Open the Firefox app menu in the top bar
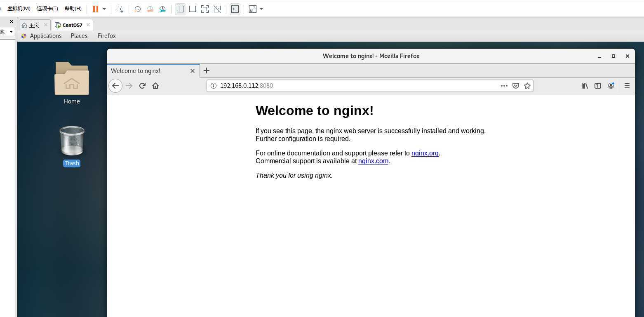This screenshot has height=317, width=644. 107,36
